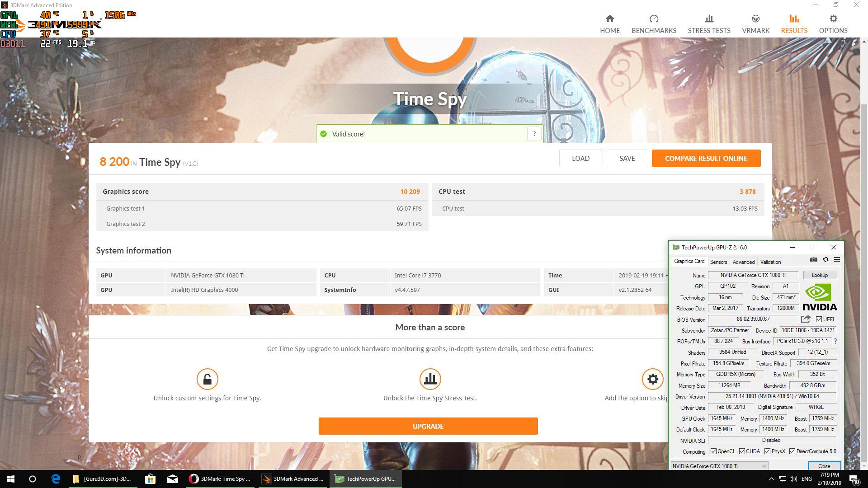
Task: Open the GPU-Z hamburger menu
Action: coord(837,259)
